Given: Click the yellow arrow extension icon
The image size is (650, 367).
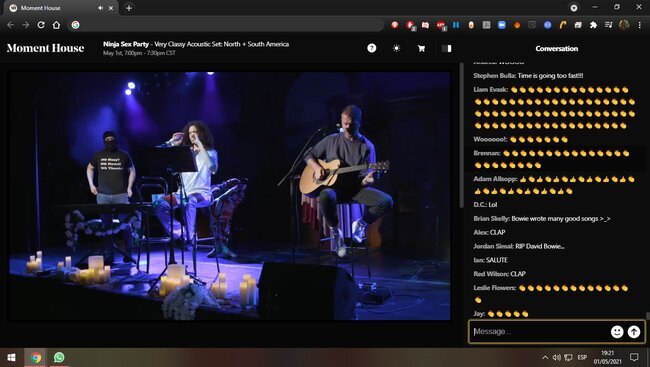Looking at the screenshot, I should 563,25.
